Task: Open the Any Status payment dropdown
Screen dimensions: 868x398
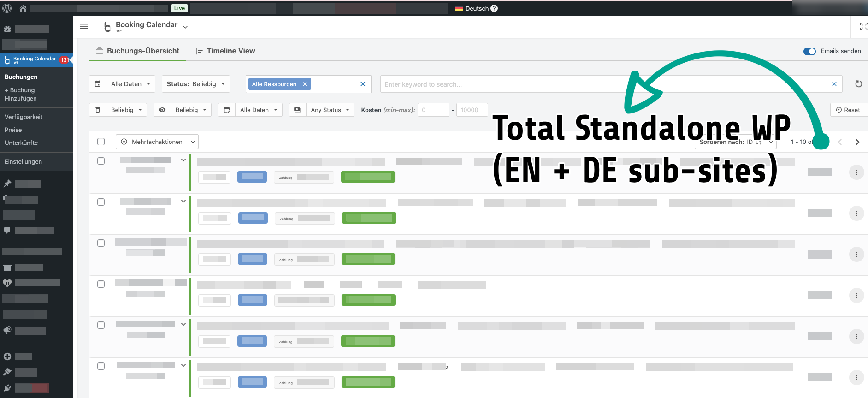Action: point(322,110)
